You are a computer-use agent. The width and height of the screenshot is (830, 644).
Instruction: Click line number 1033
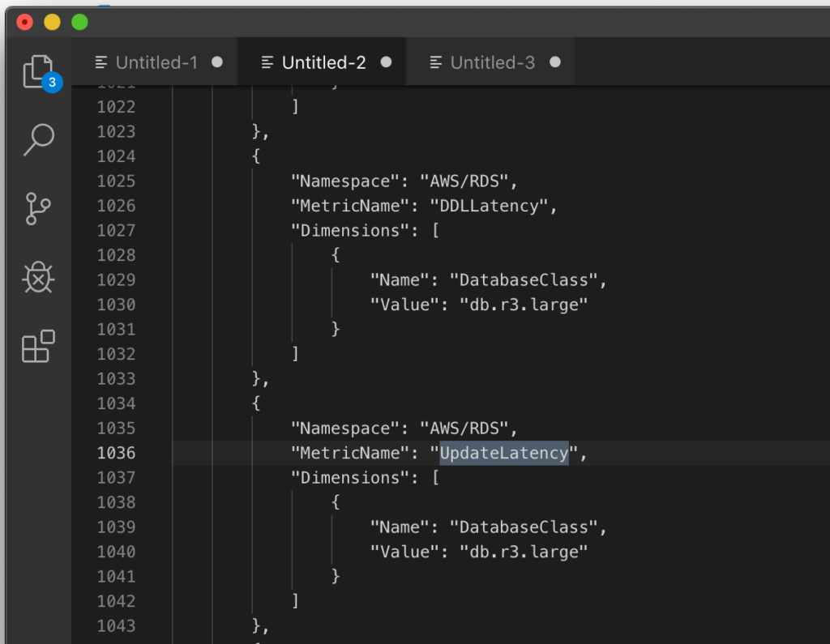pos(116,379)
